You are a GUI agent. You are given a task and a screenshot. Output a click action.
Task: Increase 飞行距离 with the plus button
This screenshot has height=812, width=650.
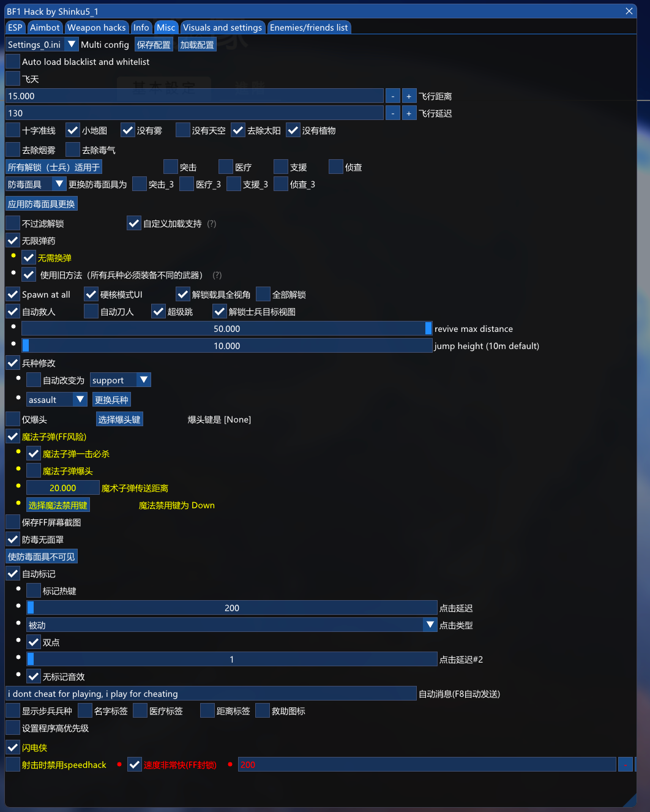(409, 96)
